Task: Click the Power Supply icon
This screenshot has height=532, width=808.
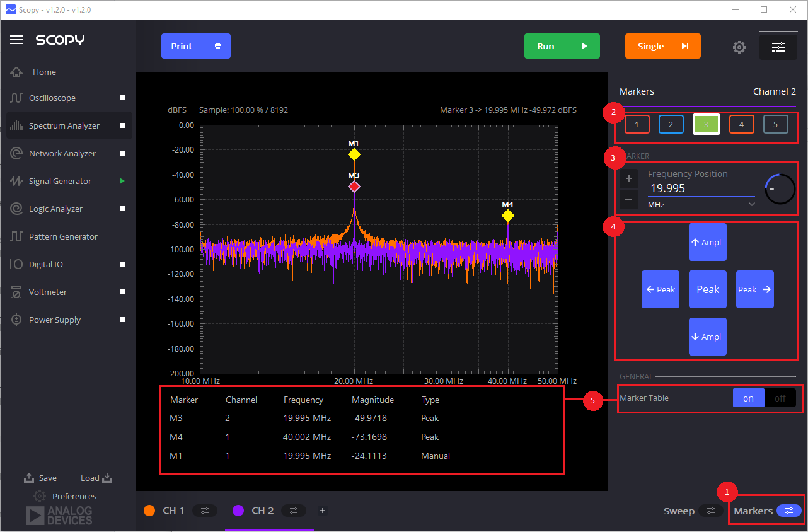Action: 16,320
